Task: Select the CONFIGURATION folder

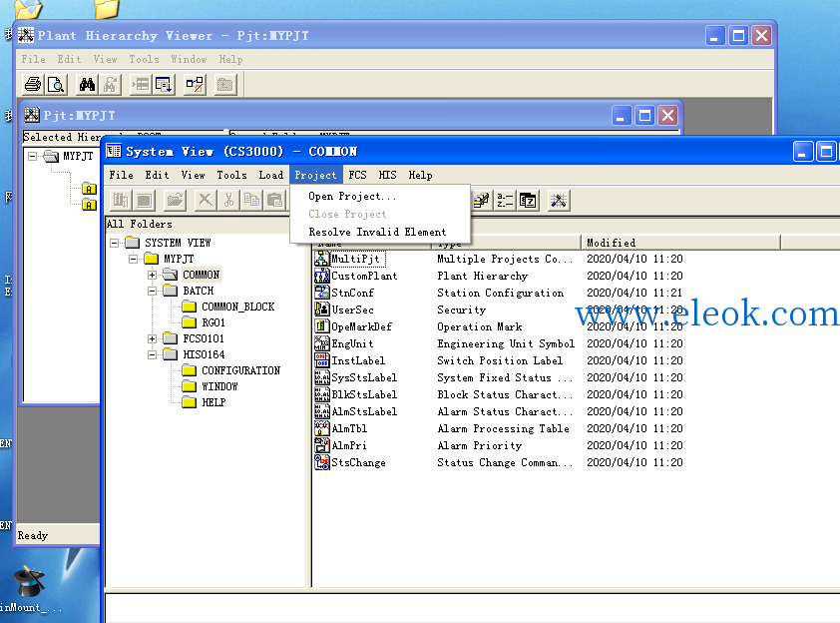Action: (x=240, y=370)
